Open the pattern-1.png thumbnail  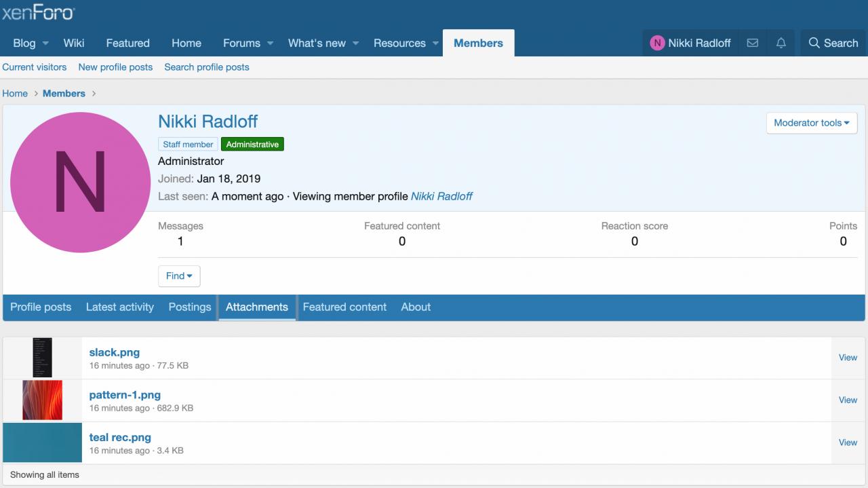click(x=42, y=400)
